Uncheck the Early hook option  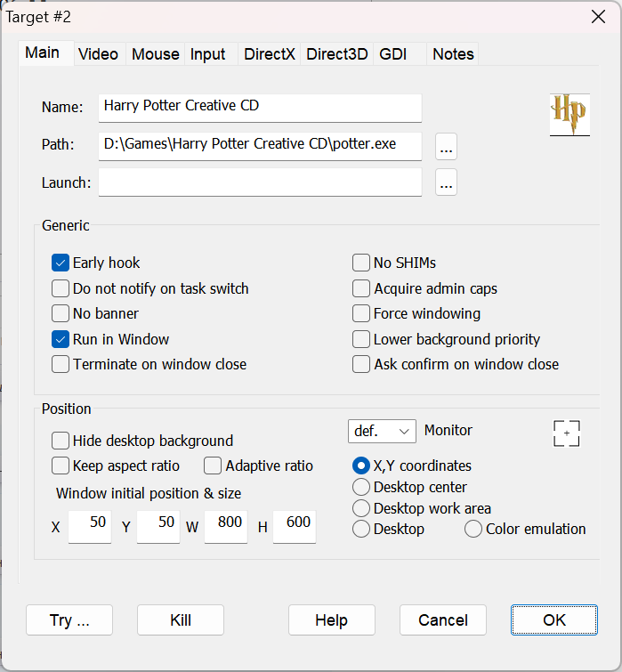pyautogui.click(x=61, y=263)
